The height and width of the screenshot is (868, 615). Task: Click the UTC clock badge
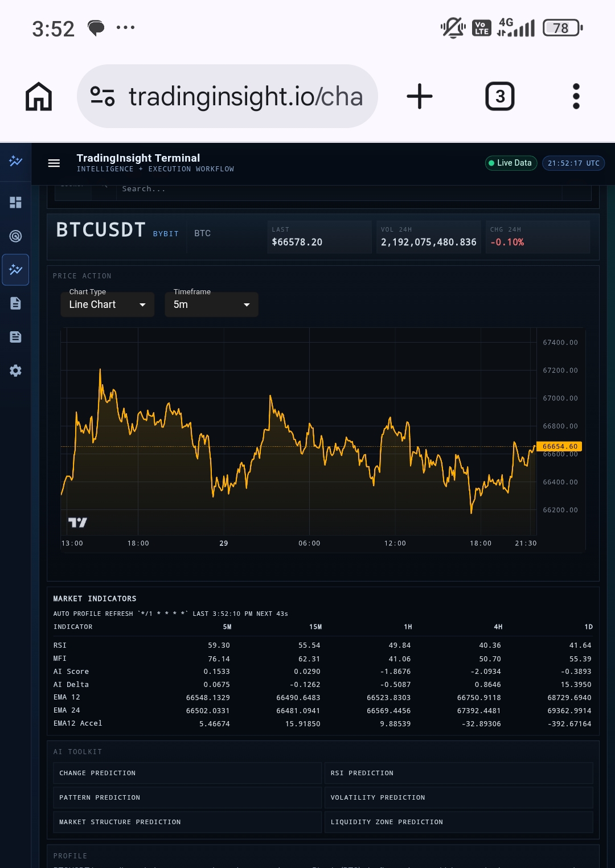573,163
